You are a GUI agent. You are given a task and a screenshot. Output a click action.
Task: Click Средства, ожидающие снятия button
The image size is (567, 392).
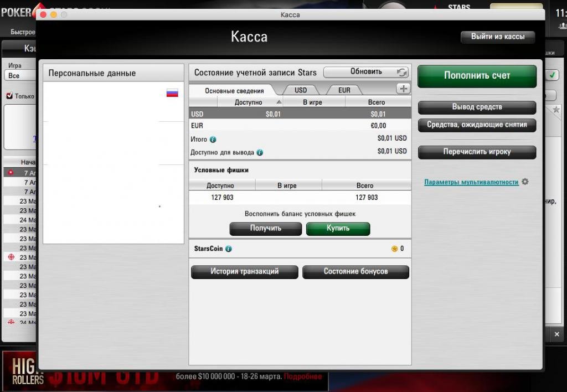[477, 125]
